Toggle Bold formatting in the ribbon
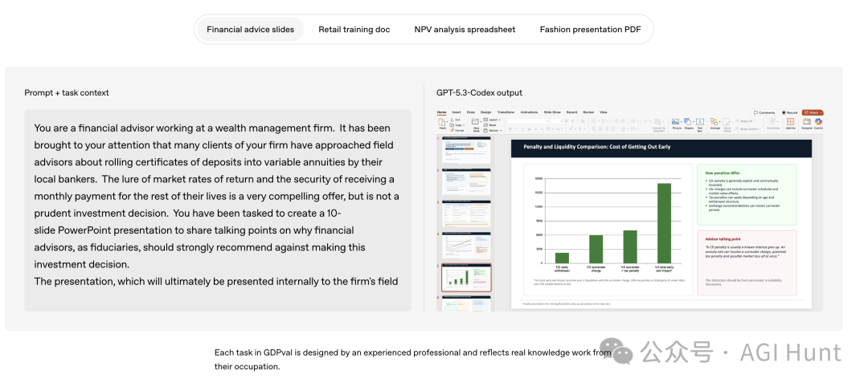The width and height of the screenshot is (868, 387). (510, 128)
